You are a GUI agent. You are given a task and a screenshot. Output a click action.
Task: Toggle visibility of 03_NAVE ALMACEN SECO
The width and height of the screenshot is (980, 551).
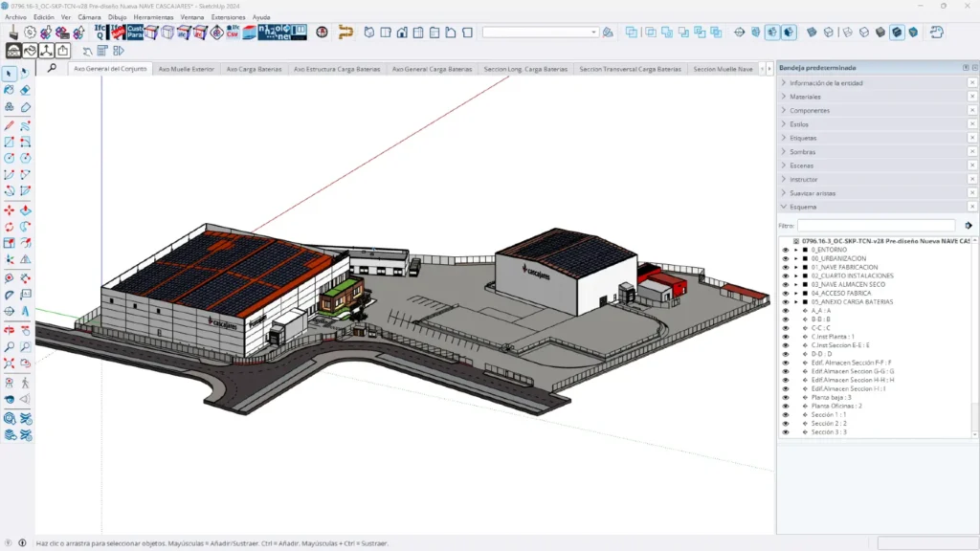click(785, 285)
